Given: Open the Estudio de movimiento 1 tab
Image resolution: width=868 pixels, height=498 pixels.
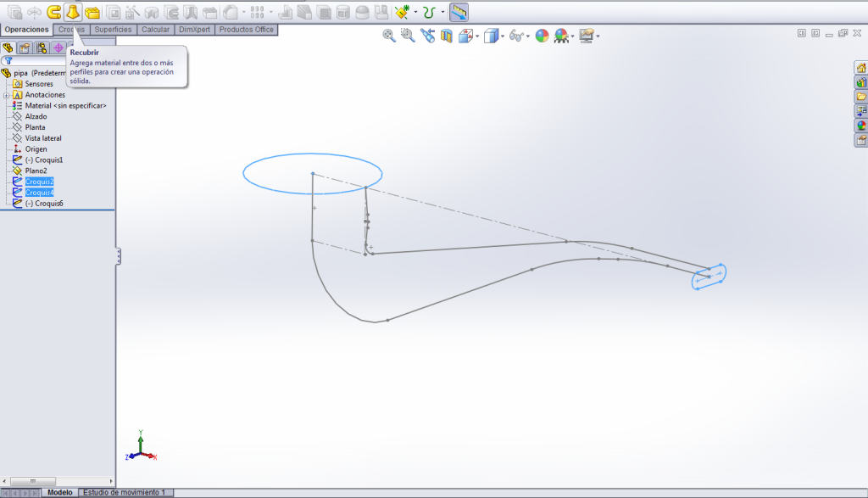Looking at the screenshot, I should click(125, 492).
